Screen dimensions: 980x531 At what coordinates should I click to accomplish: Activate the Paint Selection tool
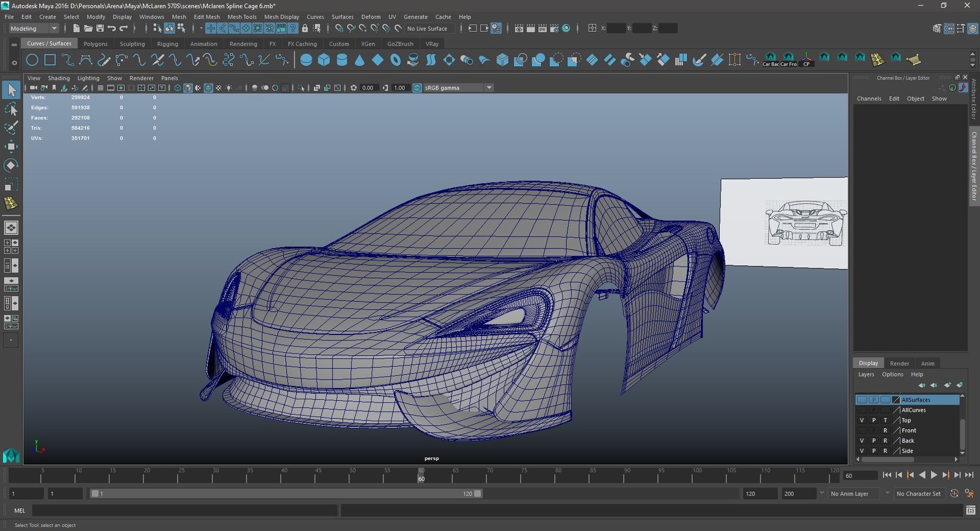point(11,127)
